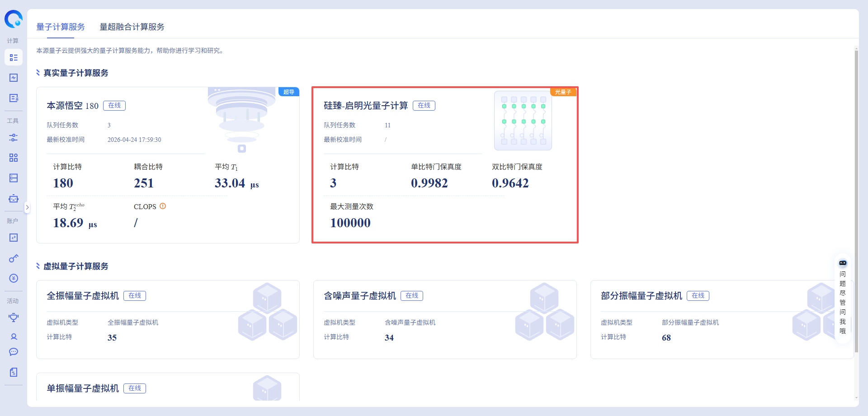Viewport: 868px width, 416px height.
Task: Click the average T1 value 33.04
Action: [230, 183]
